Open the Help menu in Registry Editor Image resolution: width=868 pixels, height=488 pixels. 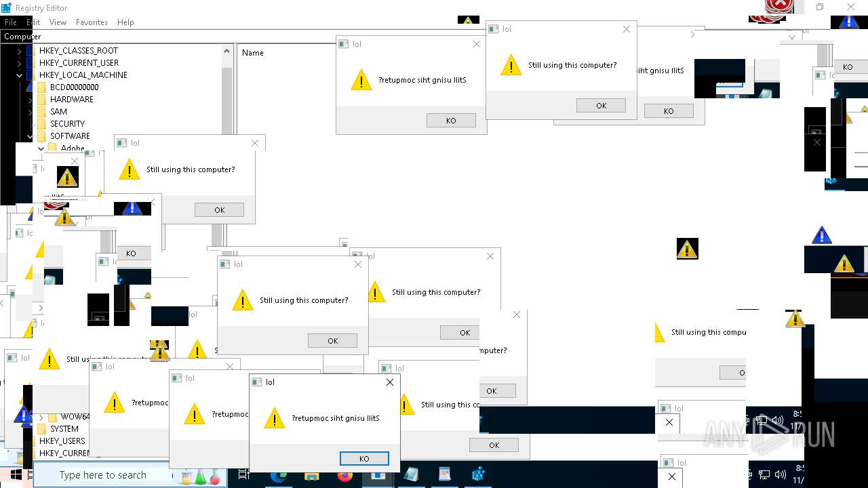pyautogui.click(x=125, y=22)
